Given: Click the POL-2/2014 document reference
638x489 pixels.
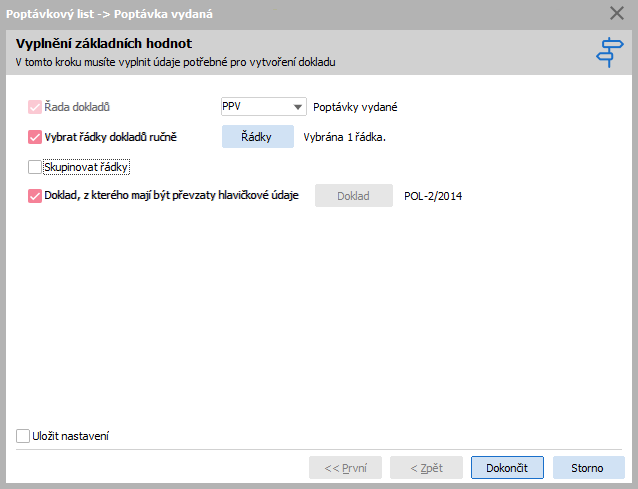Looking at the screenshot, I should pos(433,196).
